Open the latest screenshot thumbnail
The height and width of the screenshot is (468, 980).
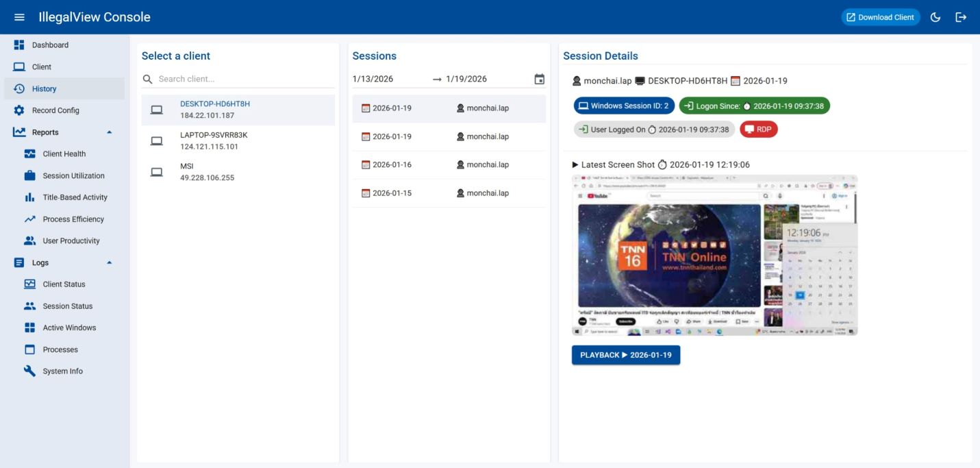[x=714, y=255]
